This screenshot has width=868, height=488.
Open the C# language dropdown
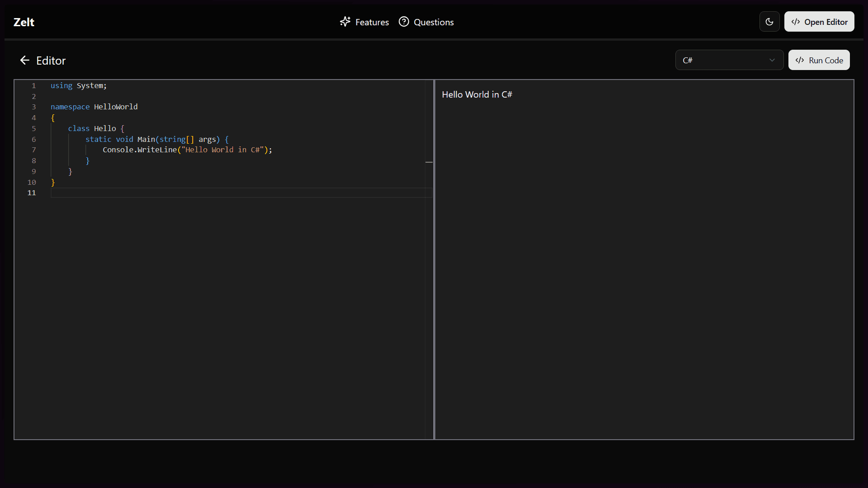[729, 60]
